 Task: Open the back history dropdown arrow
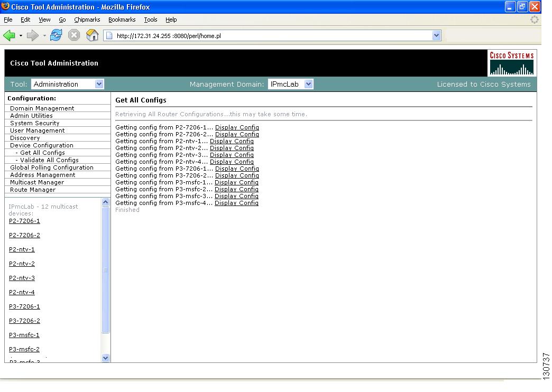coord(21,35)
